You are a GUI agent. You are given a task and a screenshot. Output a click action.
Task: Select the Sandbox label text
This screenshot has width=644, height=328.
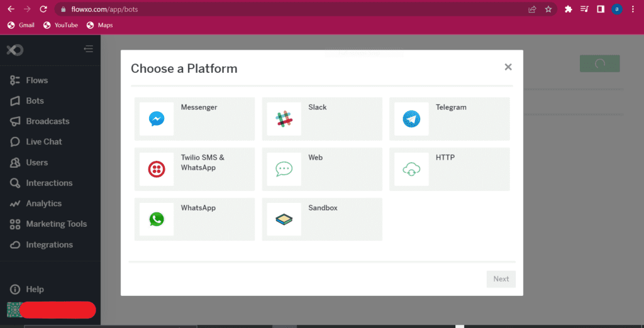pos(323,208)
